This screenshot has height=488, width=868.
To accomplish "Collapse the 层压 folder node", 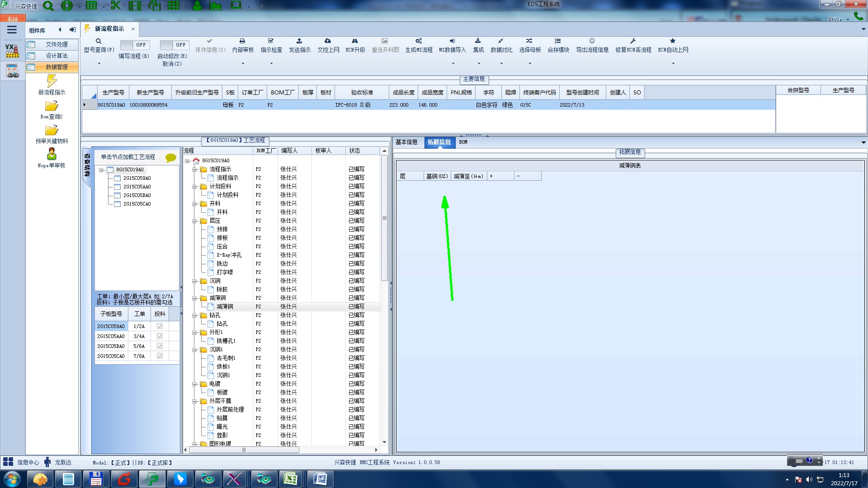I will pos(194,221).
